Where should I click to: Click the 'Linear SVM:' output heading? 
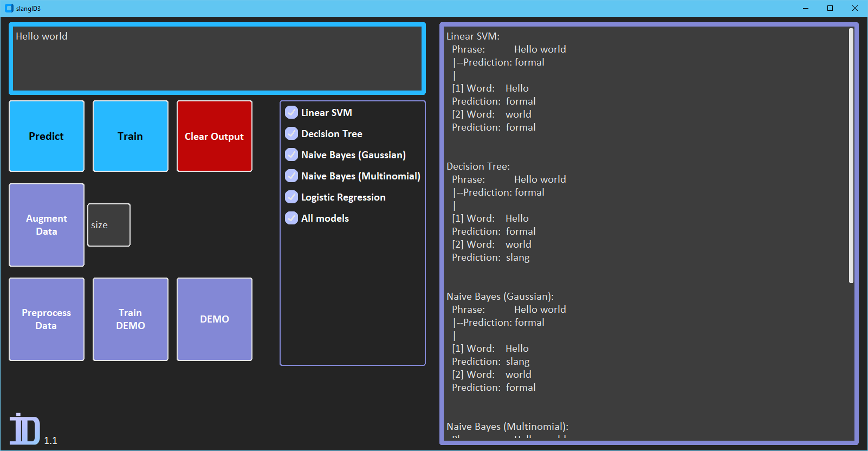(x=473, y=36)
